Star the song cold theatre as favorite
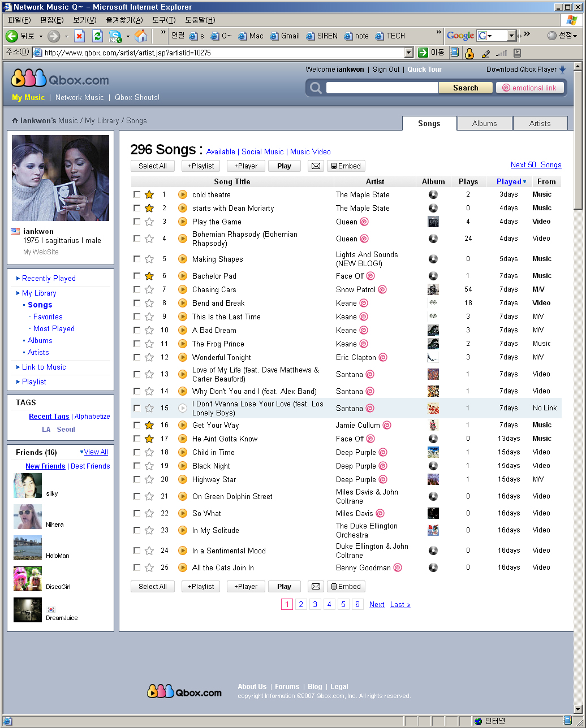Screen dimensions: 586x728 pyautogui.click(x=149, y=194)
